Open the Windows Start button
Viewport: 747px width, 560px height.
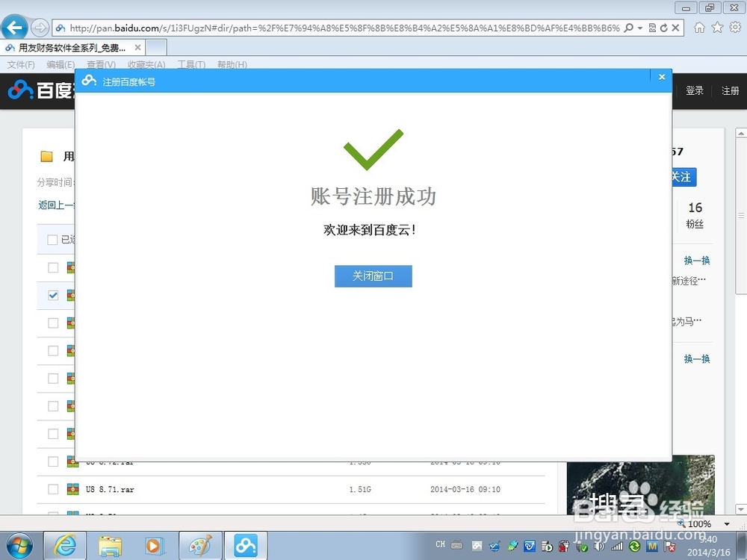click(x=19, y=546)
